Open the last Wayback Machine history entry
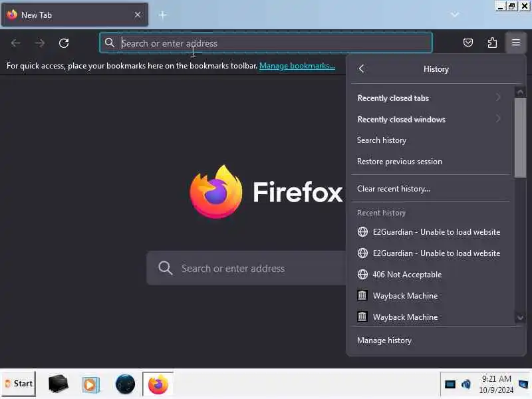This screenshot has height=399, width=532. (x=430, y=317)
